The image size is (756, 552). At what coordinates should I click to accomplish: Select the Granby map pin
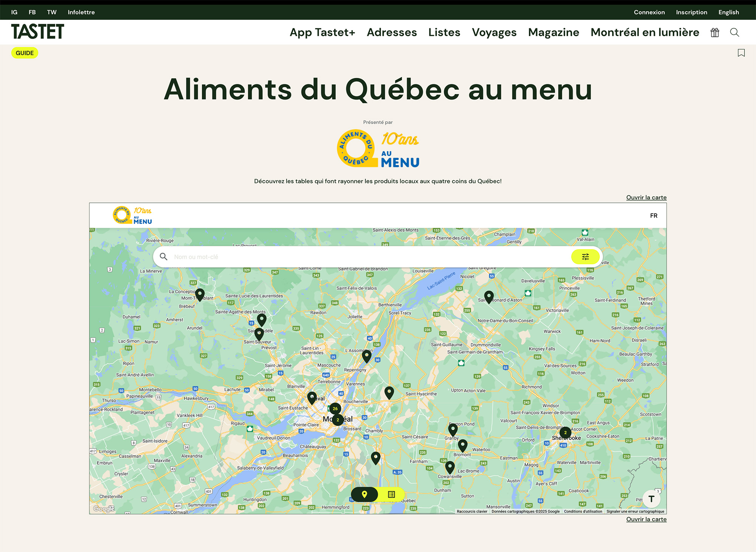tap(453, 430)
